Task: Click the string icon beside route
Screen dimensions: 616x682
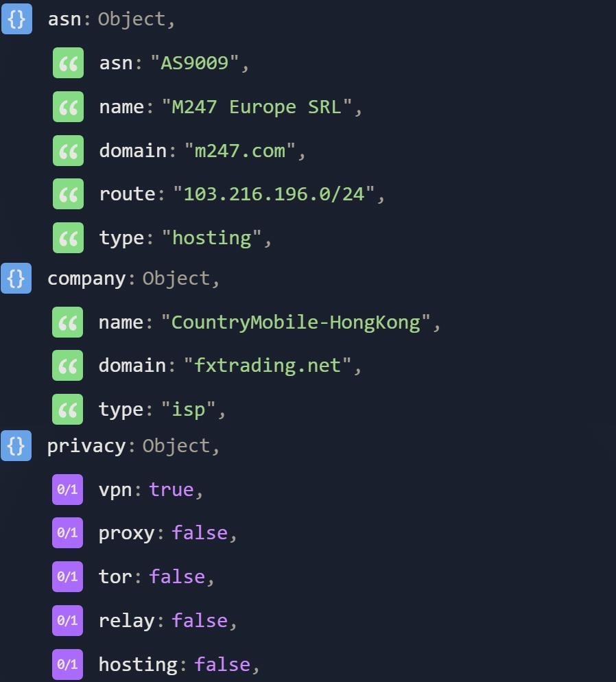Action: pyautogui.click(x=68, y=194)
